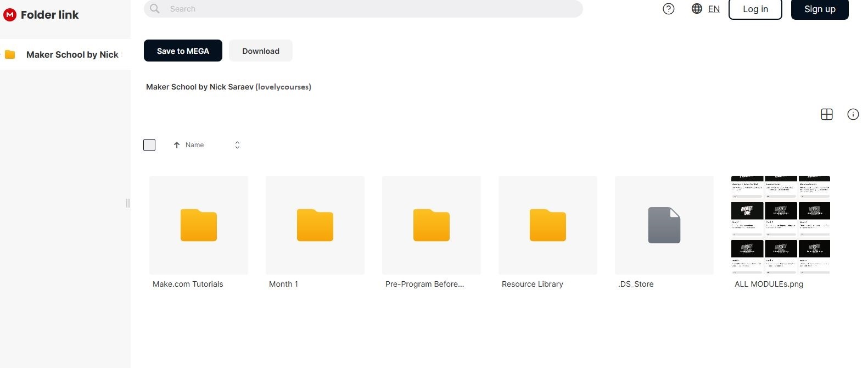
Task: Open the Month 1 folder icon
Action: (315, 225)
